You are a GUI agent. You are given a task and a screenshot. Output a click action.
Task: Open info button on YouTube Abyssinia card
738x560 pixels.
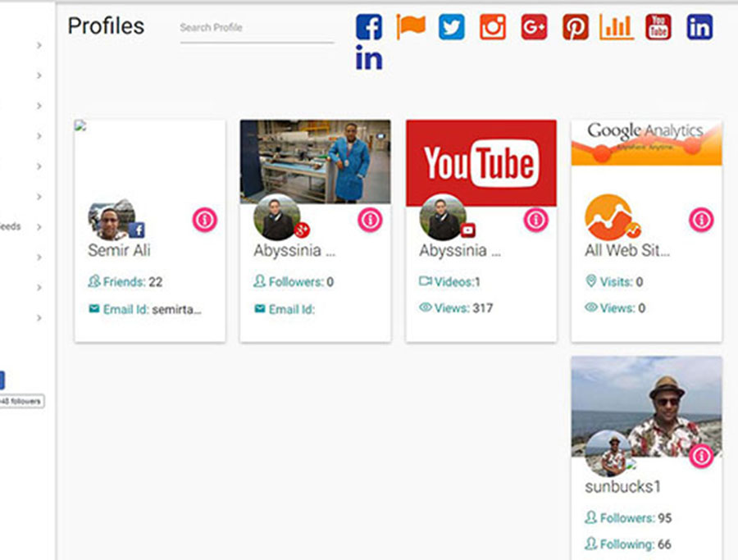tap(536, 220)
